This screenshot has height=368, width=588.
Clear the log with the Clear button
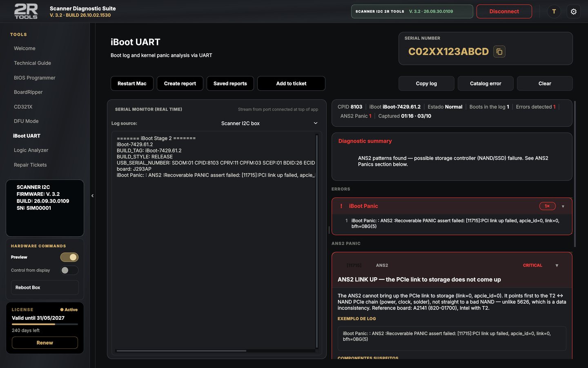point(545,83)
